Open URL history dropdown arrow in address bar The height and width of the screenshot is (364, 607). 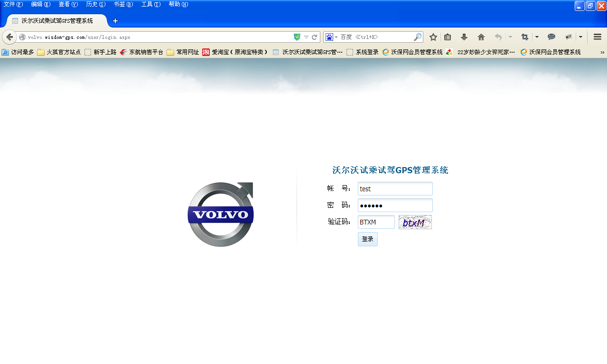[x=306, y=37]
